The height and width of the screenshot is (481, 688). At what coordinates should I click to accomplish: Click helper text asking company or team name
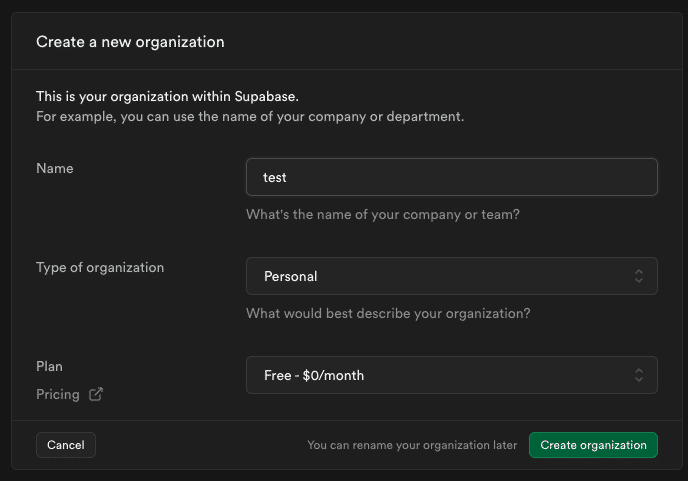(382, 214)
